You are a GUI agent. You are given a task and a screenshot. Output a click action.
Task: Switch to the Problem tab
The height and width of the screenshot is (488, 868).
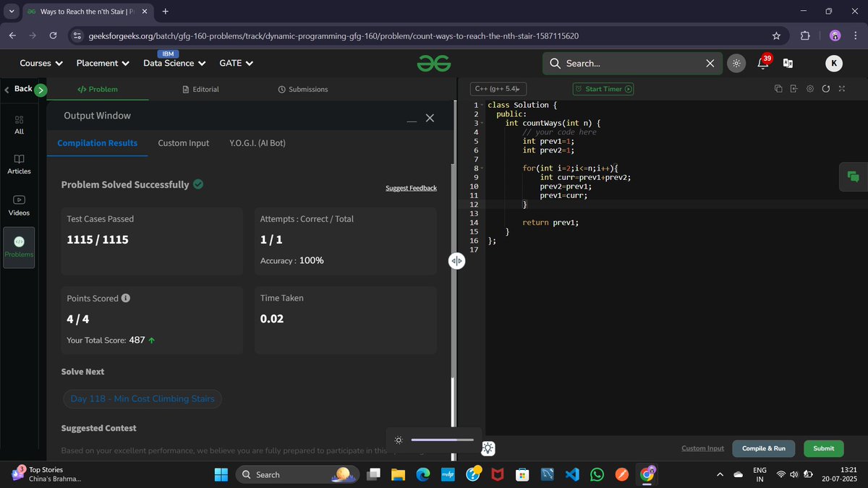98,89
